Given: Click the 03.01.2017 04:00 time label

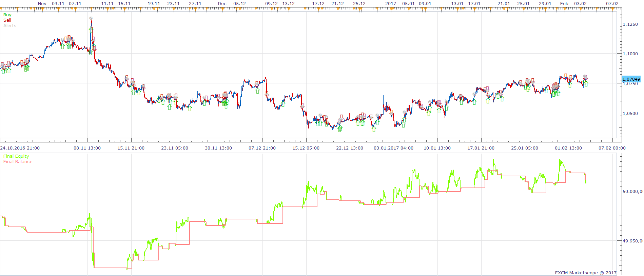Looking at the screenshot, I should click(x=393, y=148).
